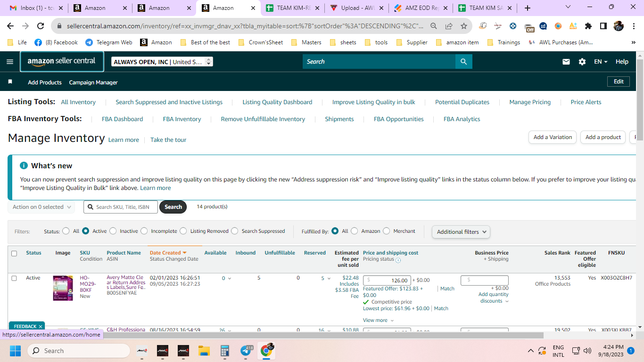Image resolution: width=644 pixels, height=362 pixels.
Task: Go back to the previous page
Action: (x=10, y=26)
